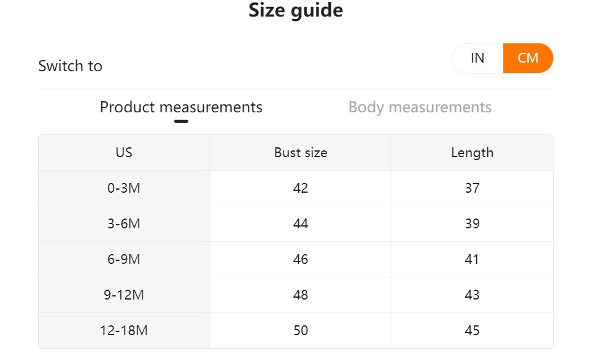This screenshot has width=591, height=364.
Task: Select the 12-18M size row label
Action: point(124,331)
